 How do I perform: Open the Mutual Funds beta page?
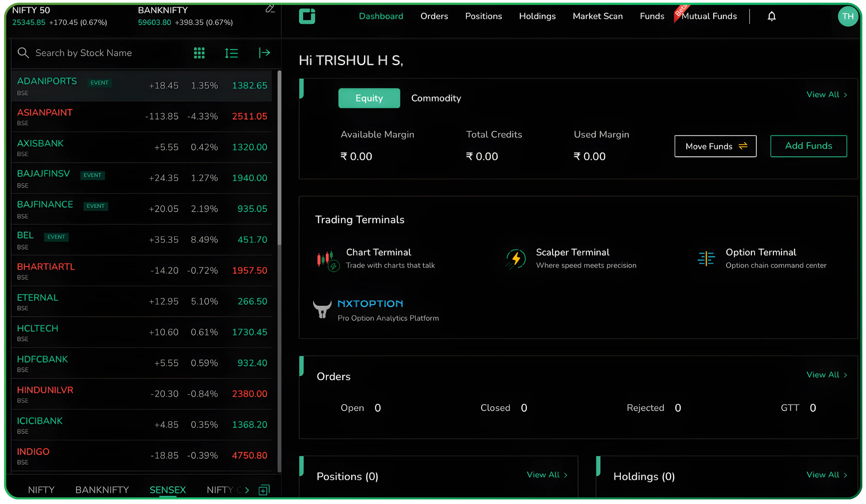709,16
